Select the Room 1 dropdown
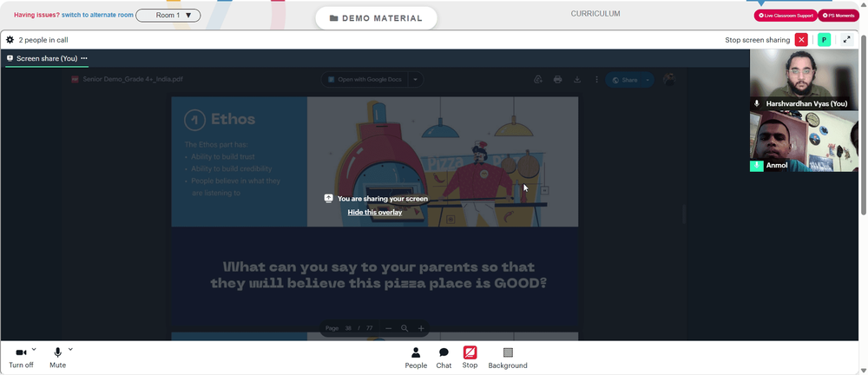 pyautogui.click(x=168, y=16)
